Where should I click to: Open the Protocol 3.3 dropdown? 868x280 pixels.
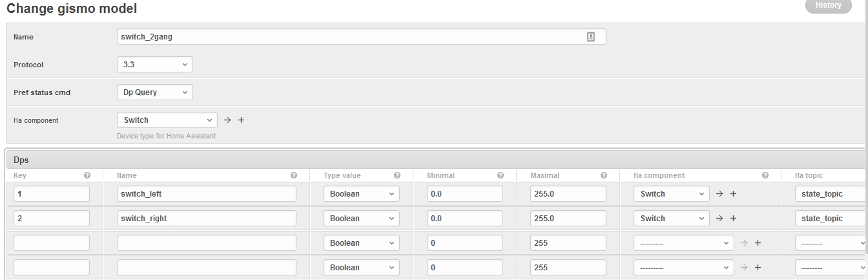pos(155,65)
